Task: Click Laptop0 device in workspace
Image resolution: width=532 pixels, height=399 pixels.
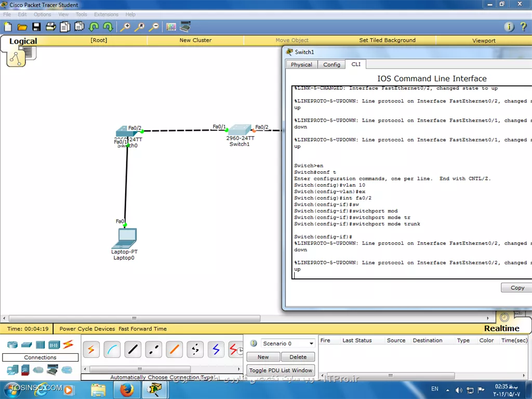Action: pos(124,238)
